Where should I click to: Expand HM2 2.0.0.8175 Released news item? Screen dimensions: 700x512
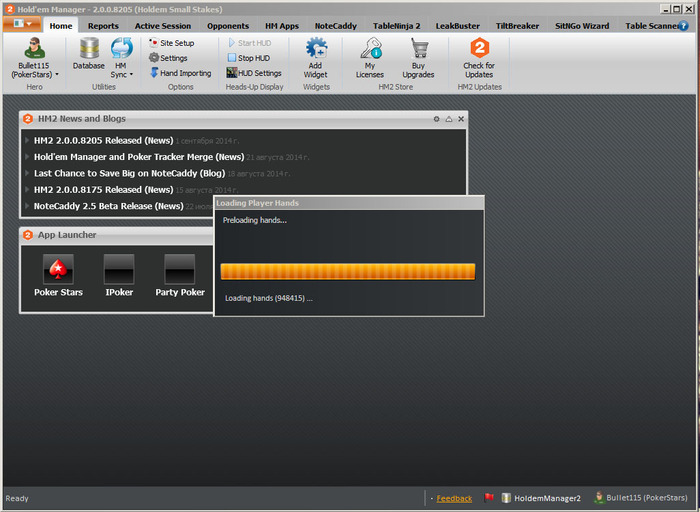click(x=27, y=190)
